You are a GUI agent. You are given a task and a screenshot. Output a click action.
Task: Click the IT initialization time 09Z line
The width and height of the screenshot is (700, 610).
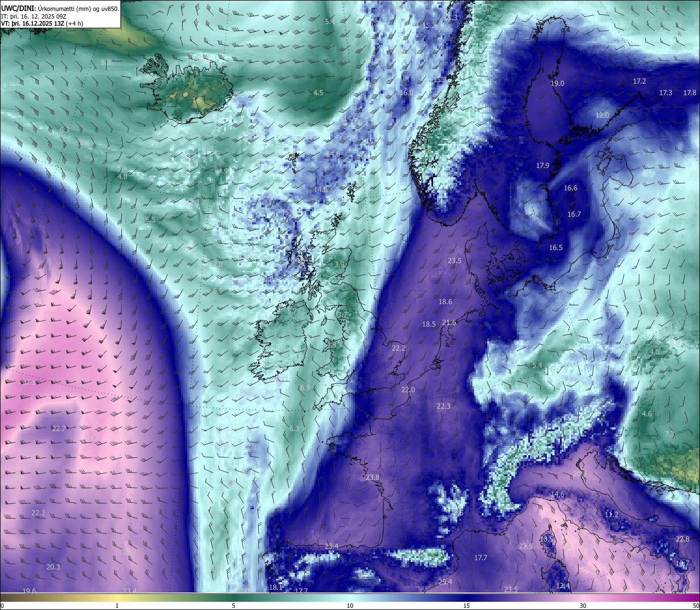tap(33, 16)
